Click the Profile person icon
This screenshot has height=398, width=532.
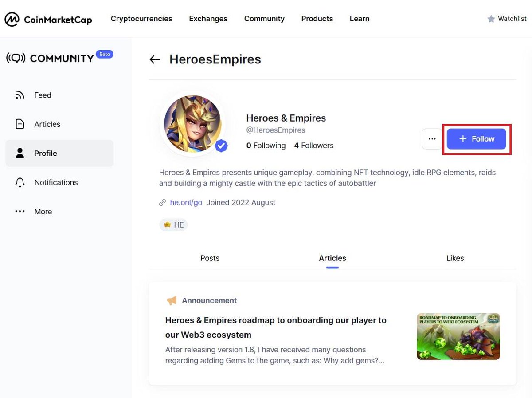(20, 153)
